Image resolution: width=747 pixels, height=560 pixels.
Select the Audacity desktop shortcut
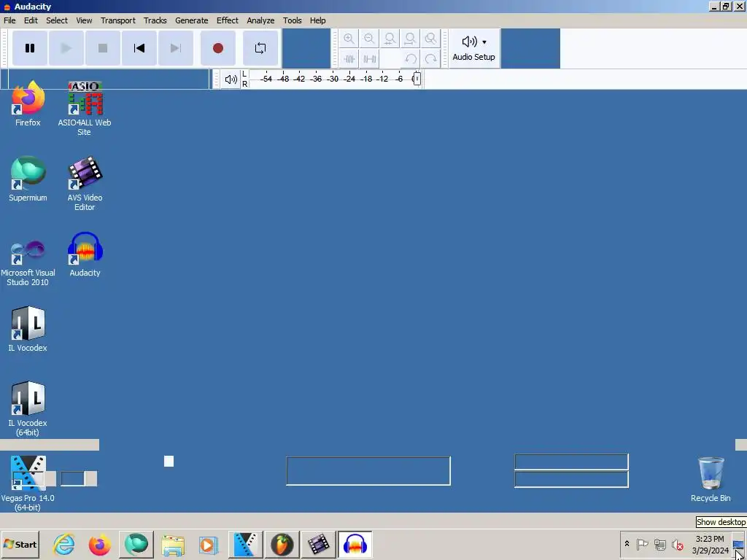[85, 254]
